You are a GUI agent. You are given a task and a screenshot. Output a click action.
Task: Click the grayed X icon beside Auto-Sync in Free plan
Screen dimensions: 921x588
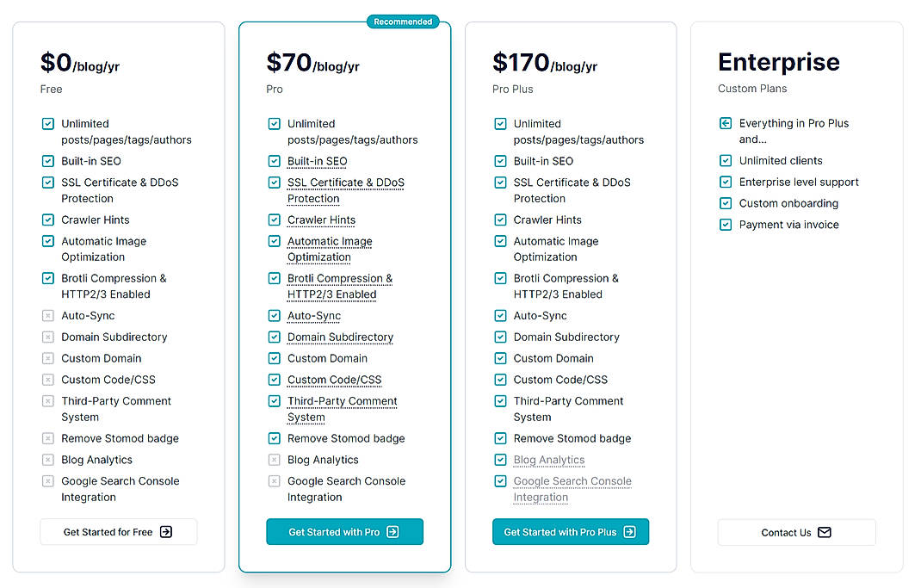click(47, 315)
